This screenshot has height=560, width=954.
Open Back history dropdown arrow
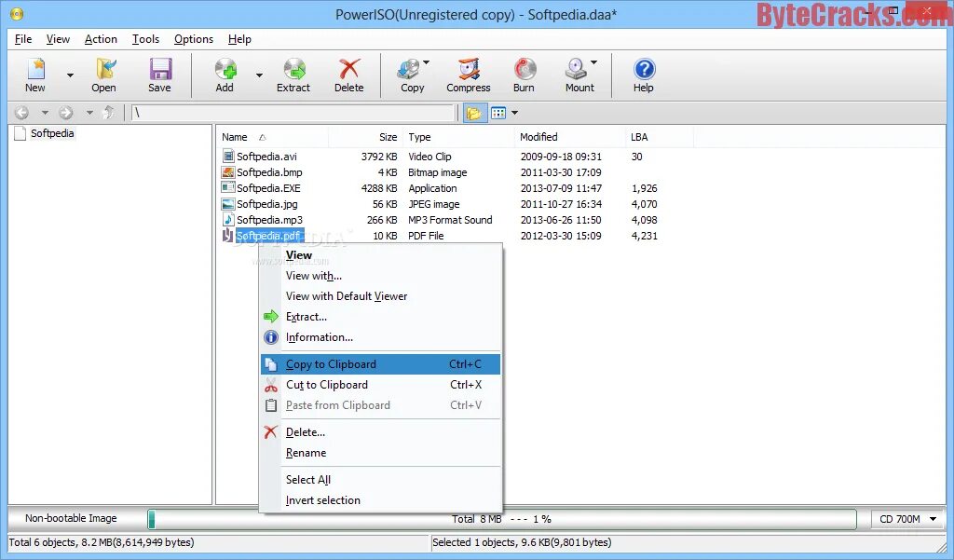(45, 113)
